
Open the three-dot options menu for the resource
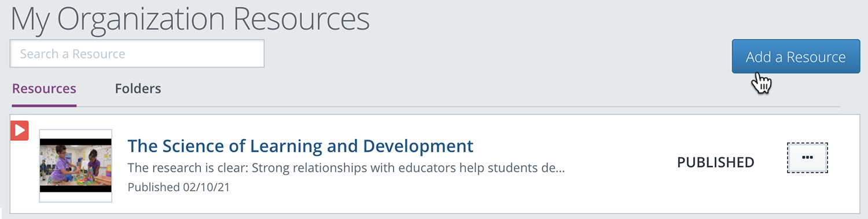click(808, 158)
